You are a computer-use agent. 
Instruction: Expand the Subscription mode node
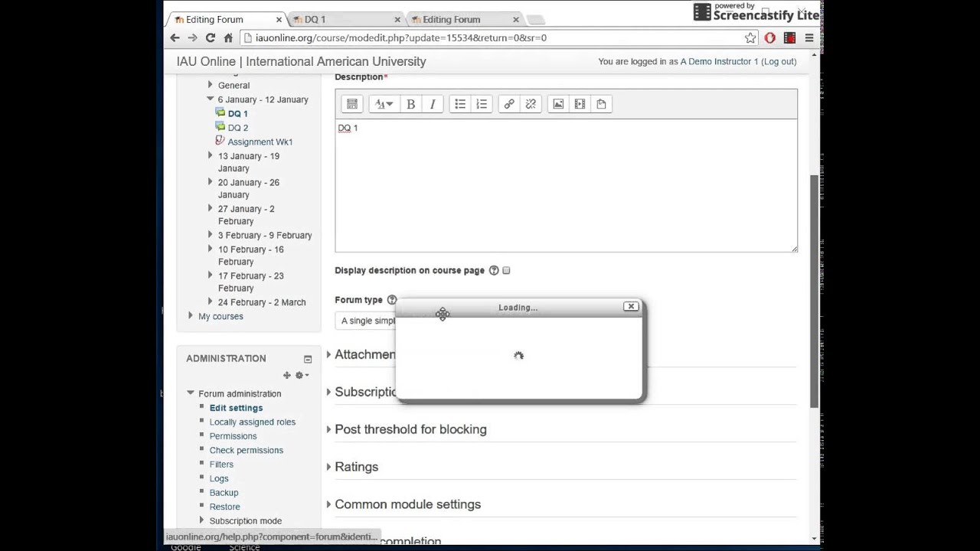[202, 520]
